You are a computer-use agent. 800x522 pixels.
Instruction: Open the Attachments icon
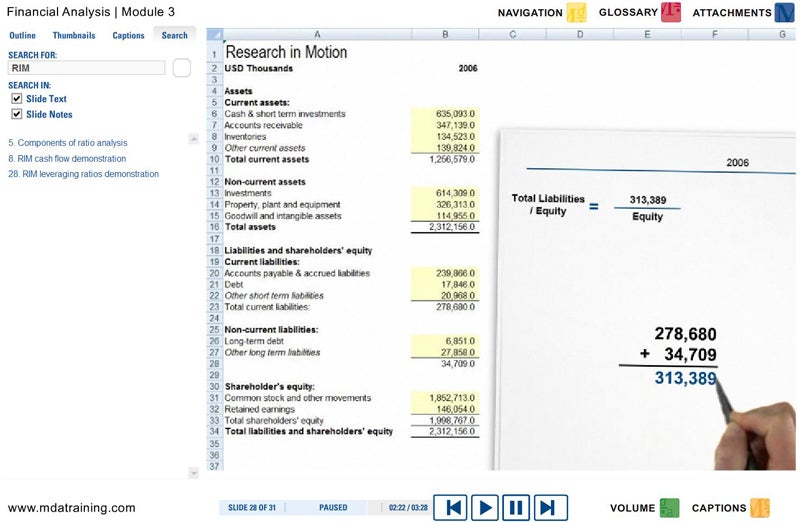click(x=787, y=13)
